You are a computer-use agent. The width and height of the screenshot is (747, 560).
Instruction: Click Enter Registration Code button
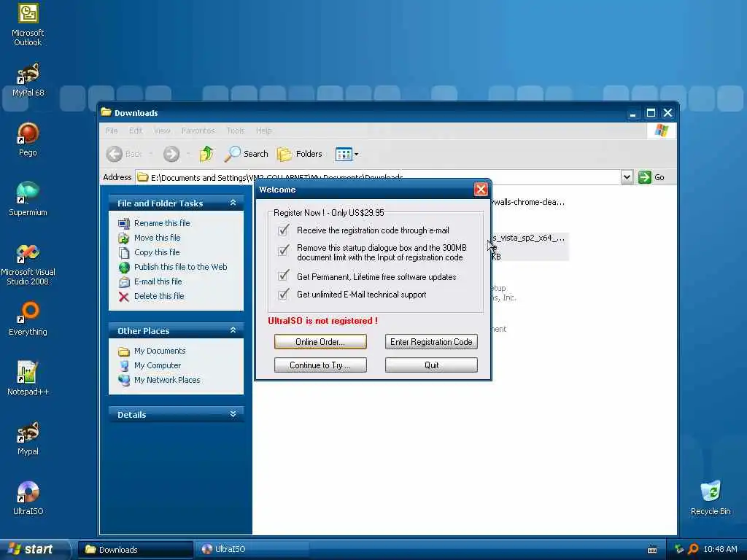pyautogui.click(x=431, y=342)
